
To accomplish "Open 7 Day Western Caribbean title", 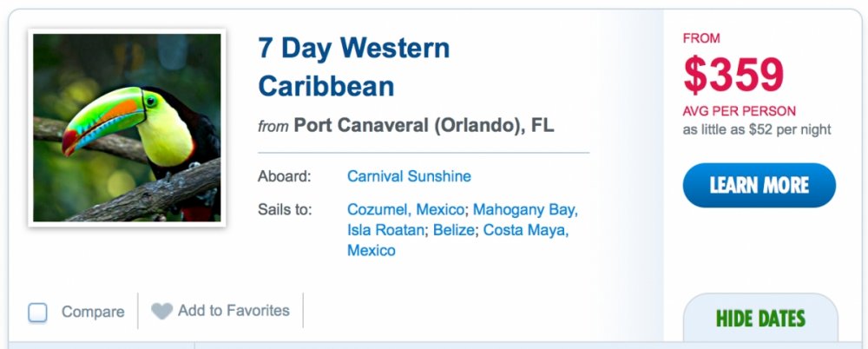I will coord(353,67).
